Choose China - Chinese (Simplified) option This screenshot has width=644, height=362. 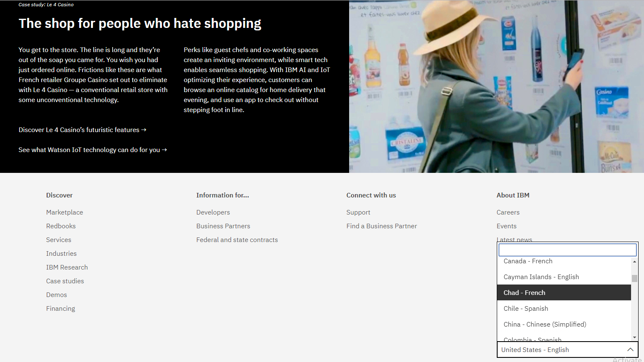coord(564,325)
